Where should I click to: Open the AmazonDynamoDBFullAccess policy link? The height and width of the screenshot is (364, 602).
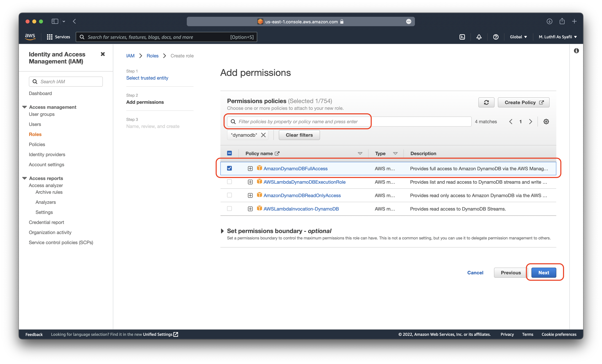[295, 169]
